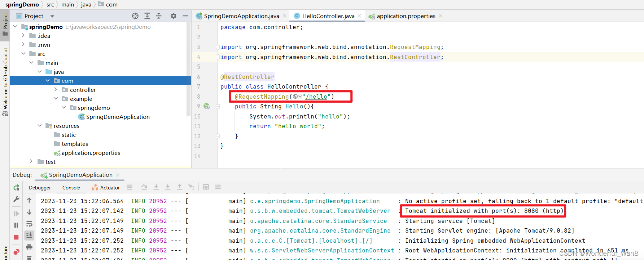Collapse main folder

pyautogui.click(x=31, y=63)
